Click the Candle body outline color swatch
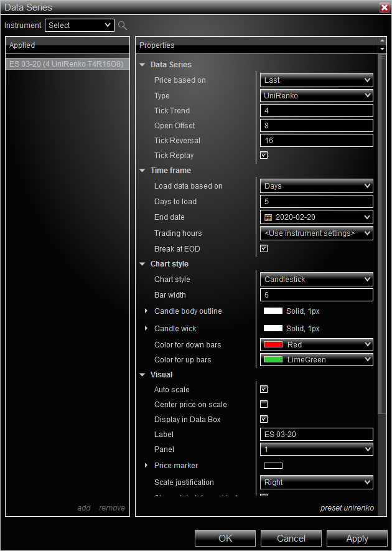The width and height of the screenshot is (392, 551). coord(273,311)
